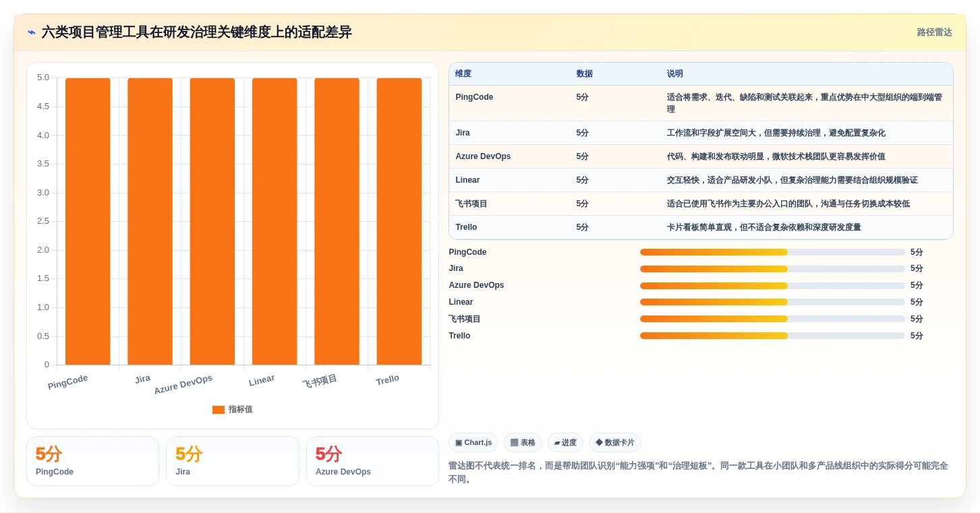The image size is (980, 513).
Task: Click the 代码、构建和发布联动明显 description
Action: coord(776,156)
